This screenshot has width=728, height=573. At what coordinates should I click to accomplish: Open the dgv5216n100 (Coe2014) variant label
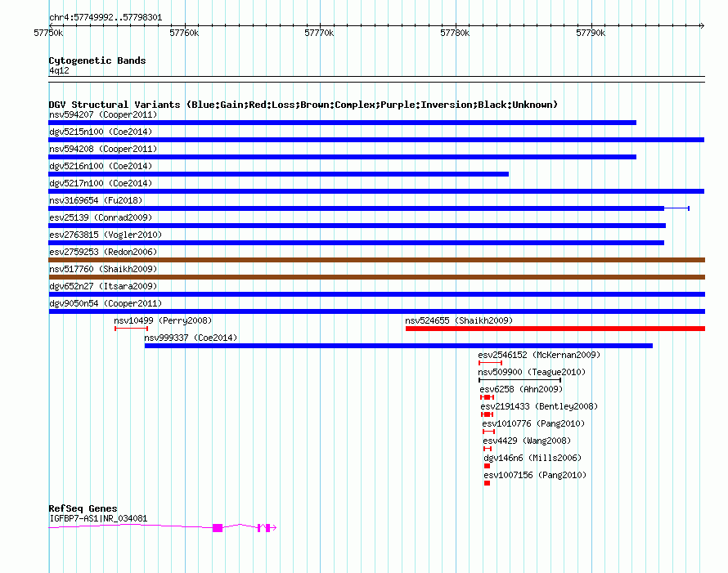point(101,166)
